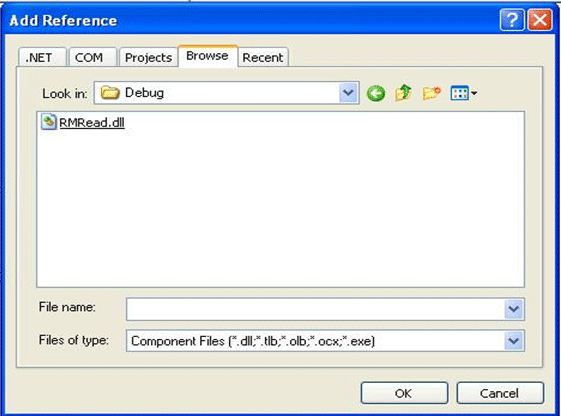Click the Debug folder icon in Look in
The height and width of the screenshot is (416, 561).
pos(110,93)
